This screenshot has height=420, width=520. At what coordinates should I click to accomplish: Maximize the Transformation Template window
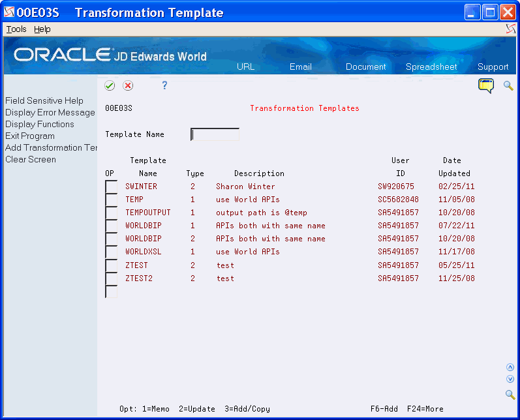(x=490, y=12)
